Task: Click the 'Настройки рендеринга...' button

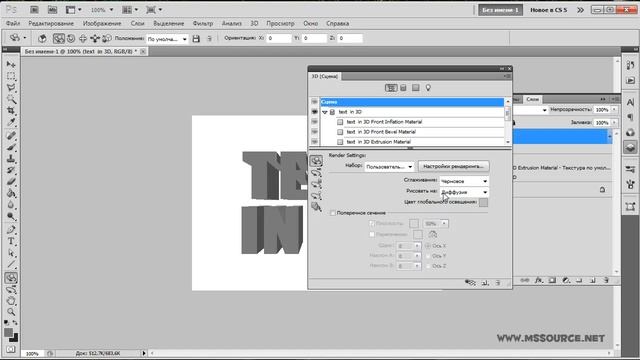Action: [x=453, y=167]
